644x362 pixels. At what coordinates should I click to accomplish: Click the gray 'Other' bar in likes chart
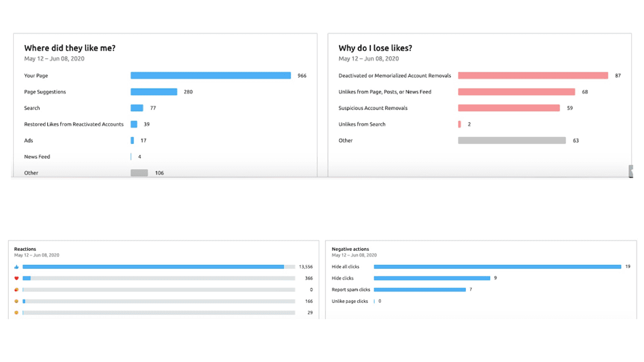[139, 172]
